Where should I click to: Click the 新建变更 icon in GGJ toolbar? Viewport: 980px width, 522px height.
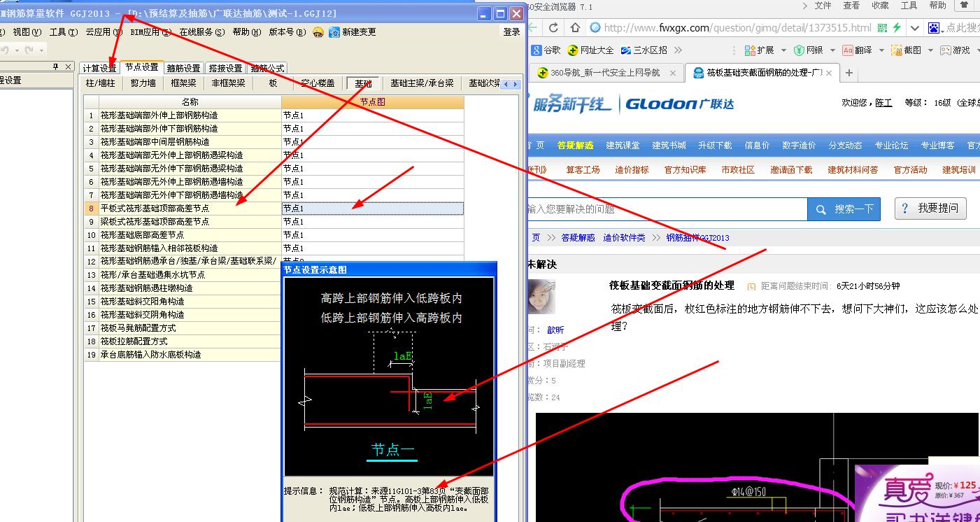(334, 32)
